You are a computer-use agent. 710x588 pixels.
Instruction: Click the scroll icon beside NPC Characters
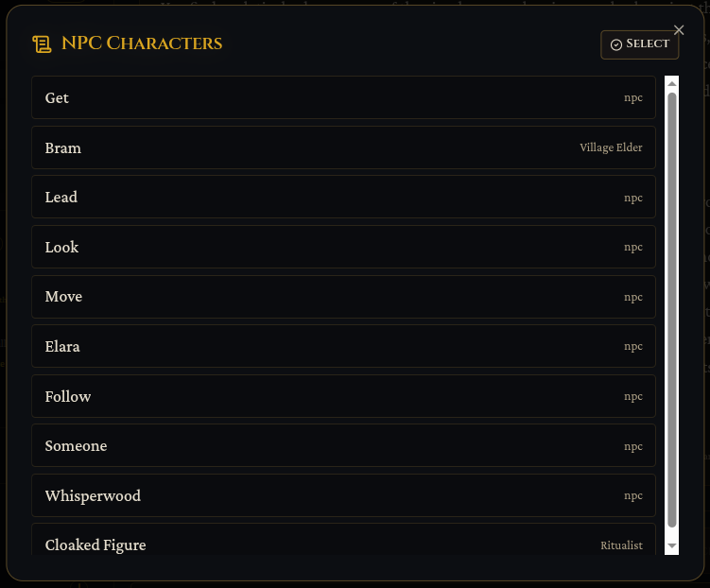click(x=42, y=43)
